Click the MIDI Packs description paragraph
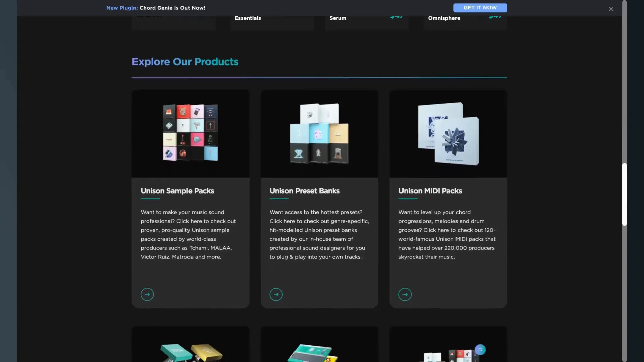The width and height of the screenshot is (644, 362). [x=447, y=235]
